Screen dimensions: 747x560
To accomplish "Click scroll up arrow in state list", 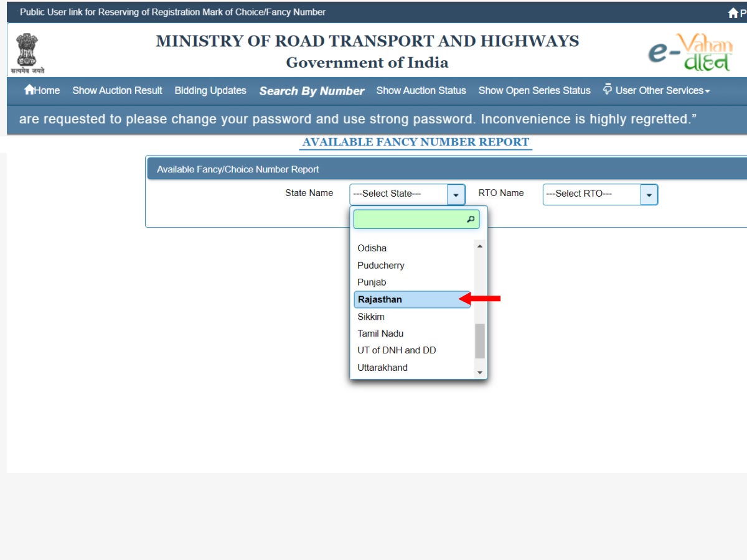I will click(479, 247).
